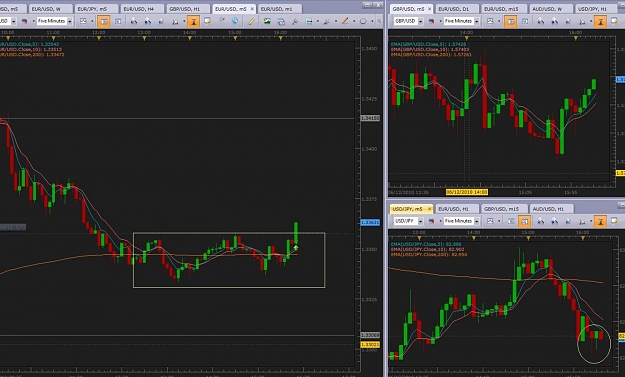Toggle bid mode button in USD/JPY toolbar
625x377 pixels.
tap(511, 221)
